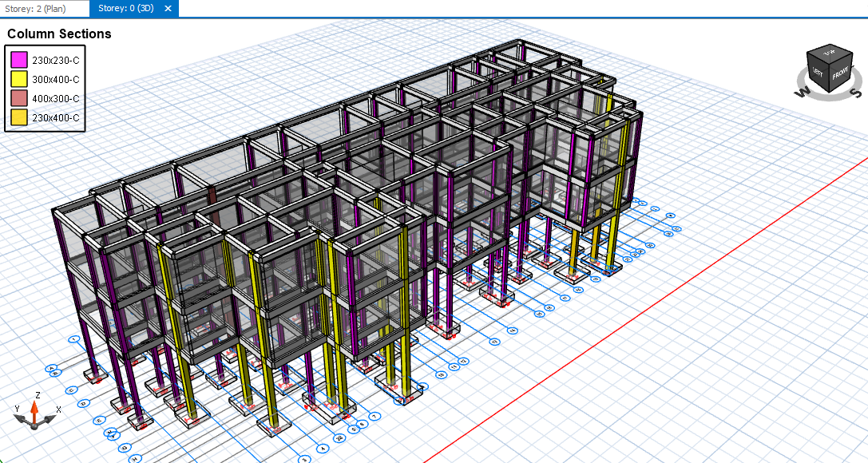
Task: Select grid axis bubble E
Action: pos(100,421)
